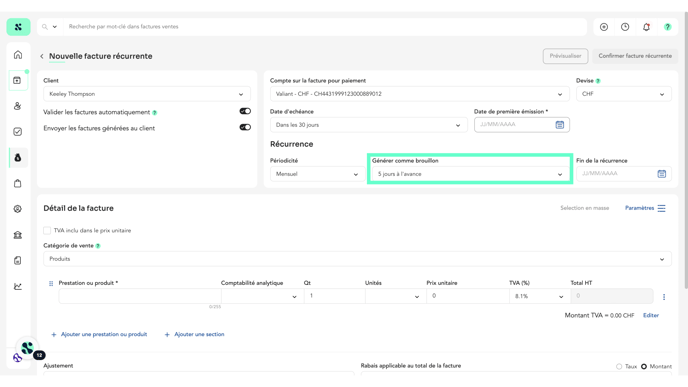The image size is (688, 387).
Task: Open the Unités dropdown
Action: (395, 296)
